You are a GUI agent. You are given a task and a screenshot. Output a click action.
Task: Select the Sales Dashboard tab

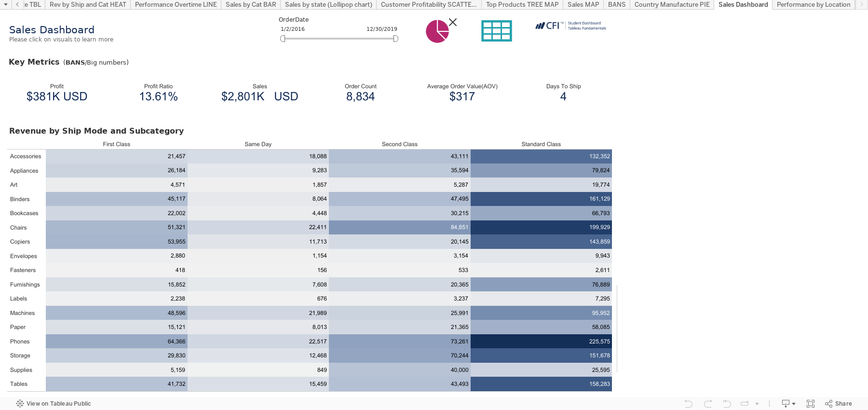click(x=743, y=4)
